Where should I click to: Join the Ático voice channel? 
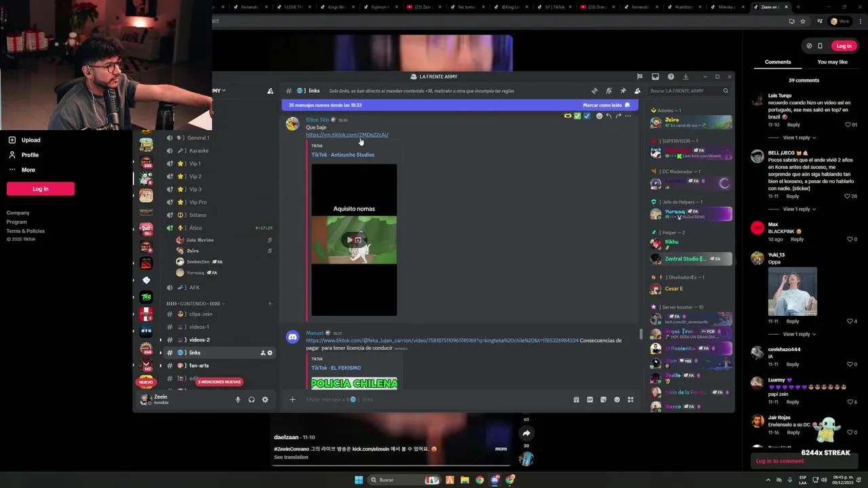tap(221, 228)
